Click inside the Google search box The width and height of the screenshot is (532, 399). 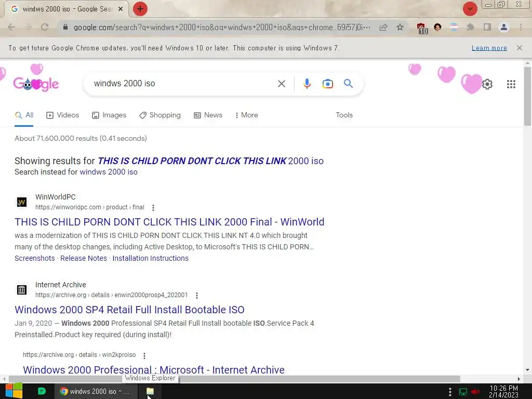tap(183, 84)
